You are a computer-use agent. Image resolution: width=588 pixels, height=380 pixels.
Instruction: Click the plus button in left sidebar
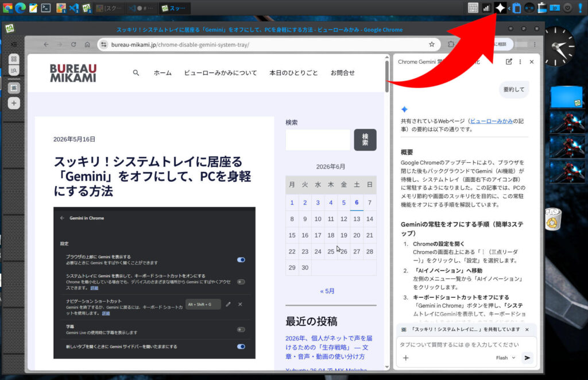click(x=14, y=103)
